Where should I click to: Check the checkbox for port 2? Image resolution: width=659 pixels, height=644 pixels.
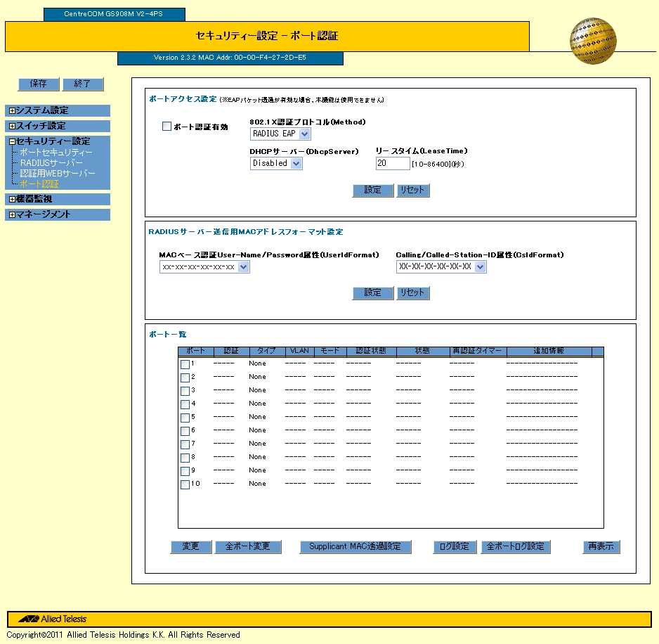click(185, 378)
